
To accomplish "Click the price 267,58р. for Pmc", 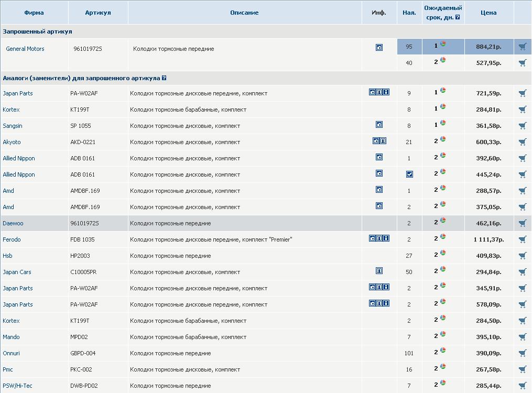I will (488, 369).
